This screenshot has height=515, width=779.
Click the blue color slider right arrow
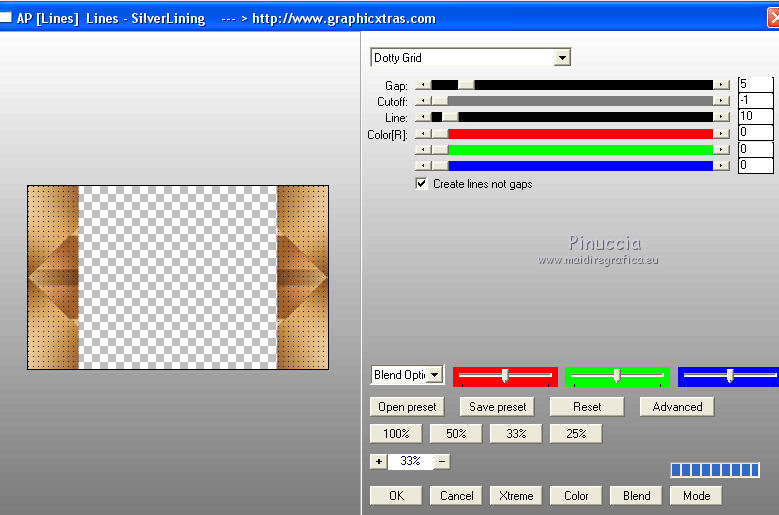pyautogui.click(x=721, y=165)
